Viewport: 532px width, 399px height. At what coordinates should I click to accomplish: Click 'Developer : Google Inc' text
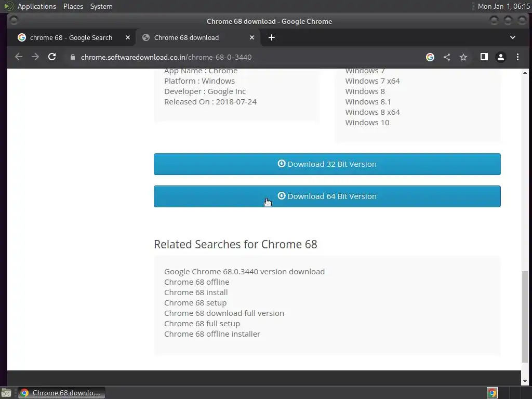tap(205, 91)
